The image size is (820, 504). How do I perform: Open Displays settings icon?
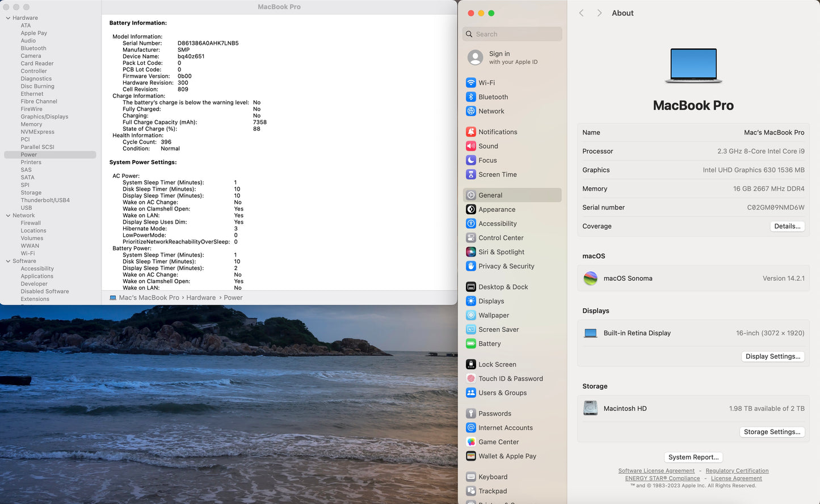[471, 301]
